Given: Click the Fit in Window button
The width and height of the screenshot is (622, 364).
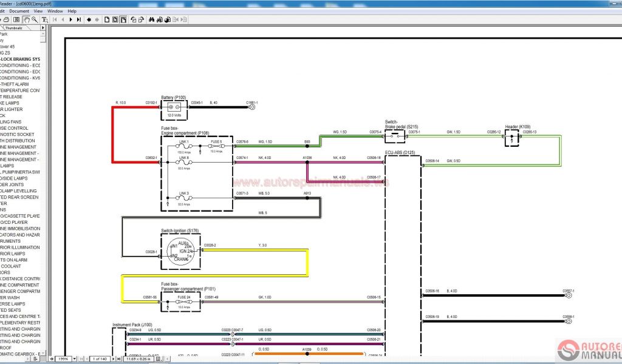Looking at the screenshot, I should pyautogui.click(x=115, y=19).
